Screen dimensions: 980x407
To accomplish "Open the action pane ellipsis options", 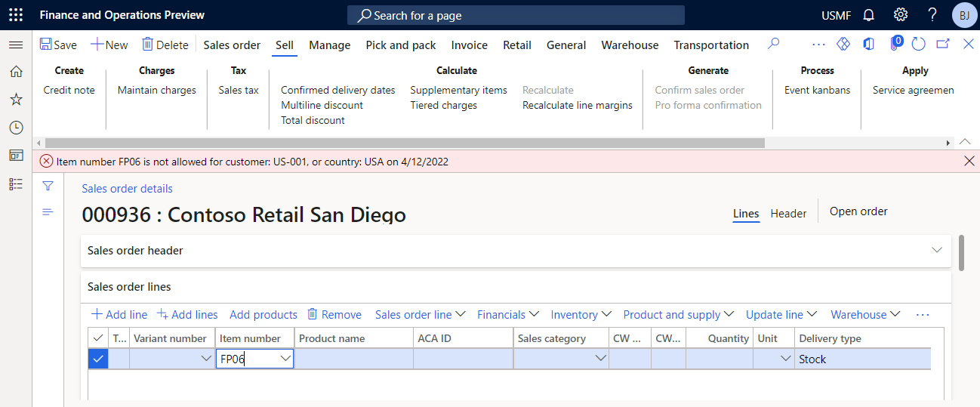I will [818, 45].
